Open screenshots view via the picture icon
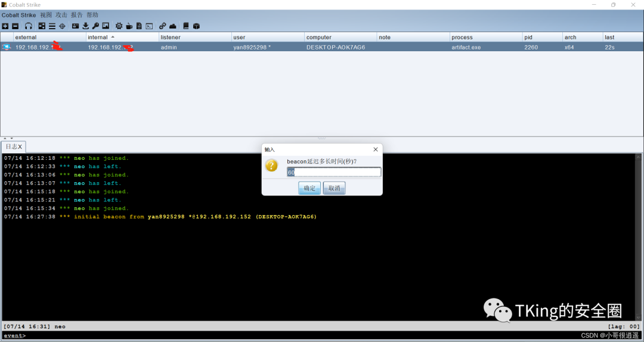 106,26
